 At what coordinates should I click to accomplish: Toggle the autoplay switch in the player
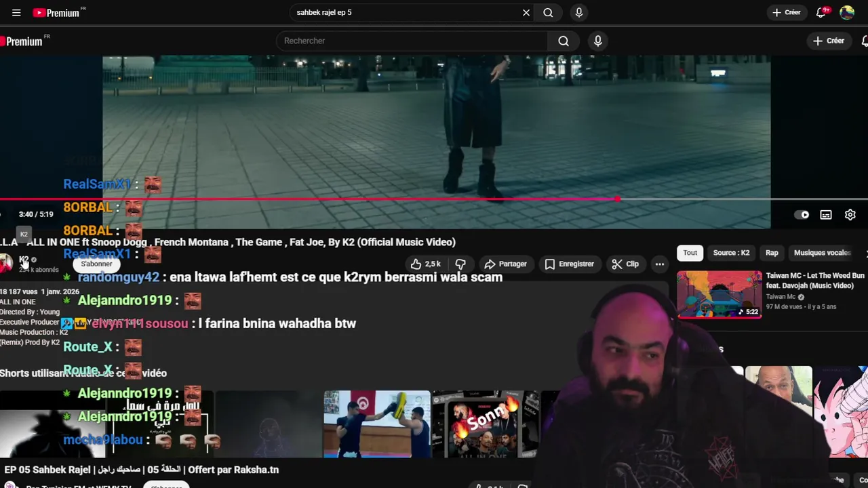click(802, 215)
